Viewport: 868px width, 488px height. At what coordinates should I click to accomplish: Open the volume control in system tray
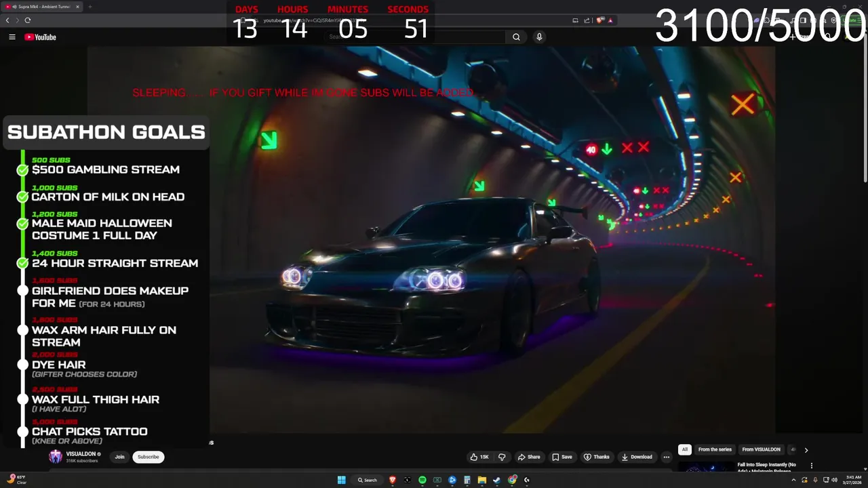click(834, 480)
